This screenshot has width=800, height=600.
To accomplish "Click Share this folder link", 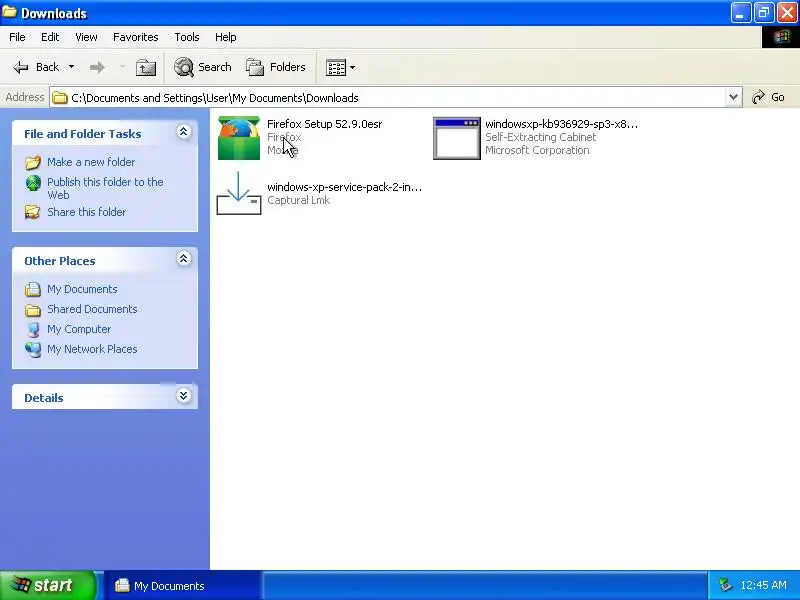I will tap(86, 212).
